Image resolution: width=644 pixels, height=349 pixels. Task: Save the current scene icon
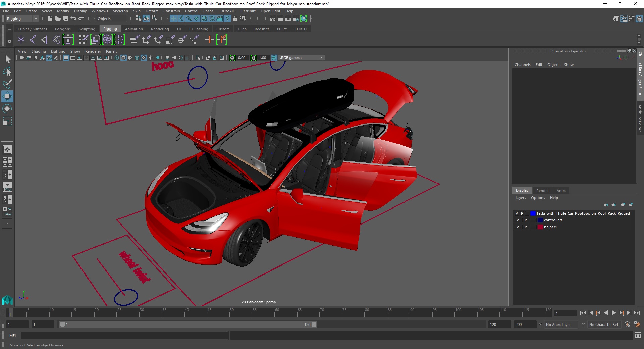click(x=66, y=19)
